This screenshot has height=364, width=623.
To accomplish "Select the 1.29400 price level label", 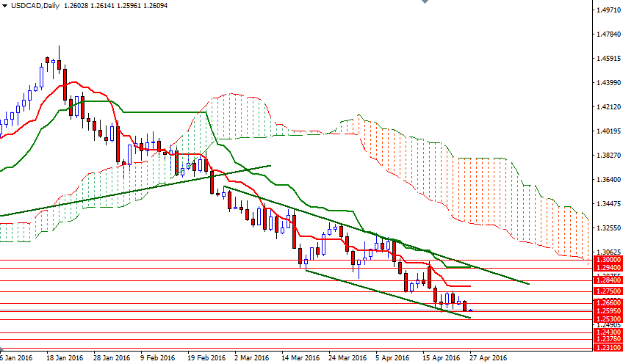I will (x=608, y=268).
